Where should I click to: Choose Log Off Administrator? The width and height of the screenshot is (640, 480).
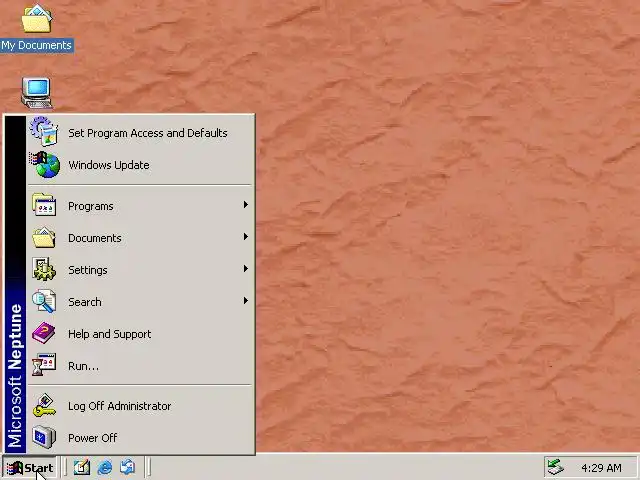click(x=140, y=406)
